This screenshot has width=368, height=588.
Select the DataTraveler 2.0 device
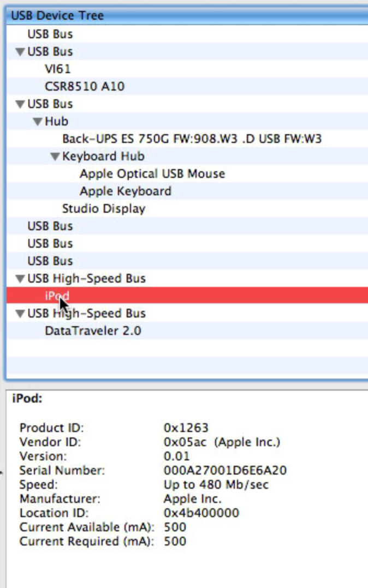click(x=93, y=331)
